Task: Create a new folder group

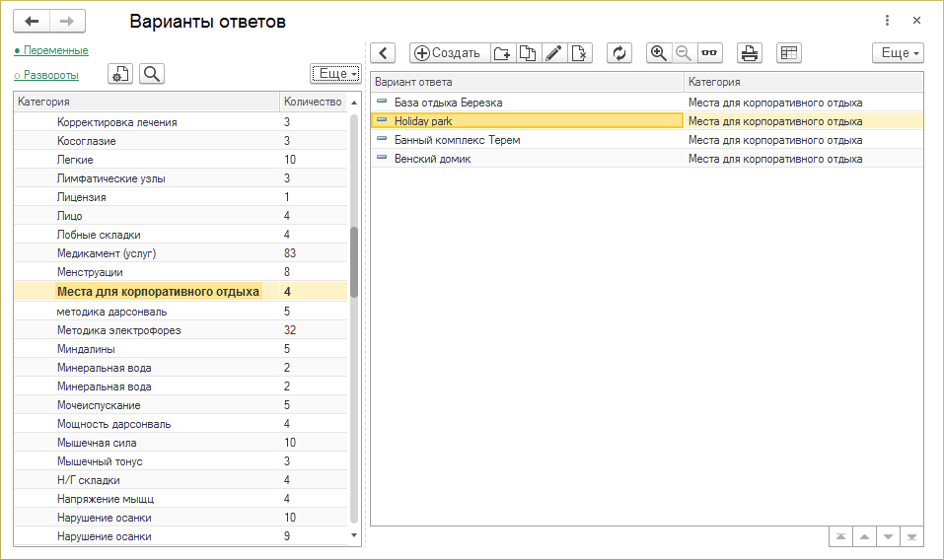Action: (x=503, y=53)
